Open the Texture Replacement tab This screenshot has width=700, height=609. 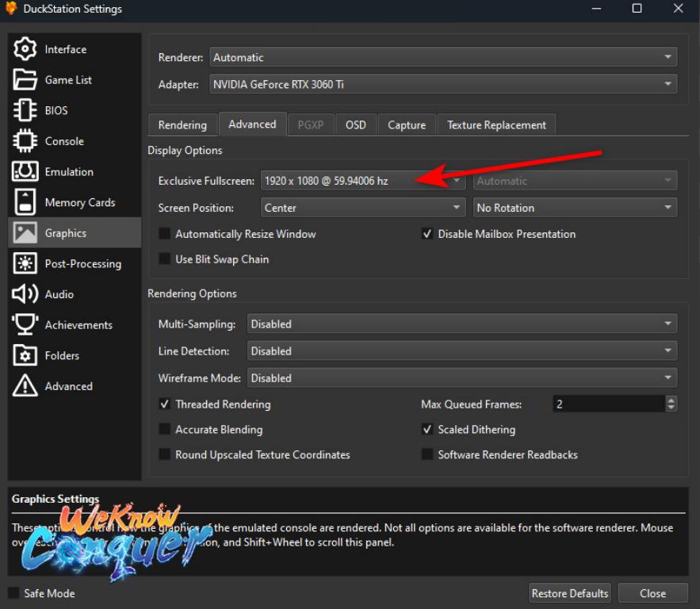coord(496,124)
